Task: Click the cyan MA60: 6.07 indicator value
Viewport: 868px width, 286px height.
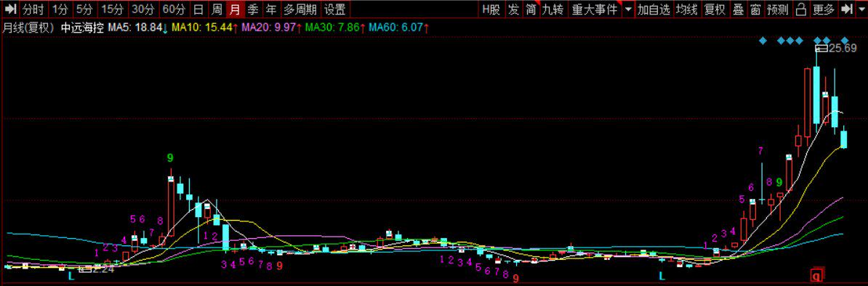Action: tap(395, 27)
